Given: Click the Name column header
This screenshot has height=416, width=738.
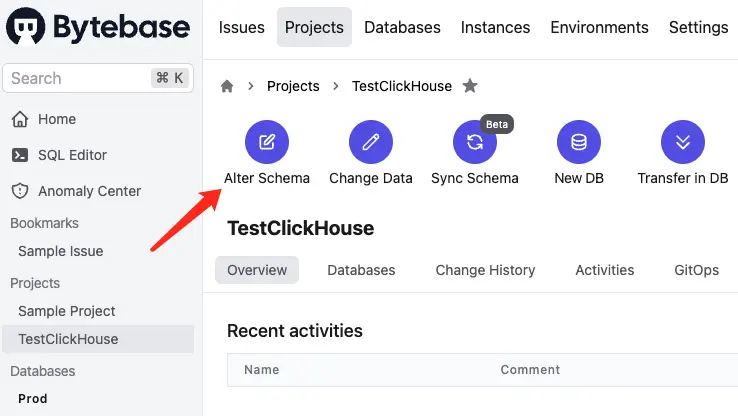Looking at the screenshot, I should tap(262, 370).
